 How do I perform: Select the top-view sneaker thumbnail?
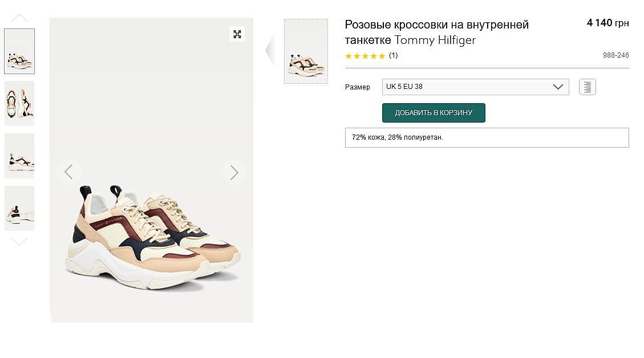(19, 103)
